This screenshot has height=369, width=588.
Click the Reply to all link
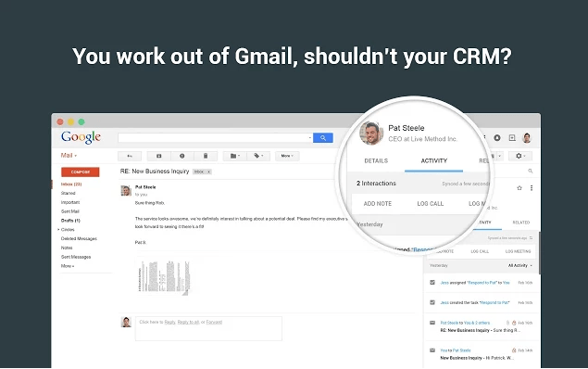click(x=188, y=322)
